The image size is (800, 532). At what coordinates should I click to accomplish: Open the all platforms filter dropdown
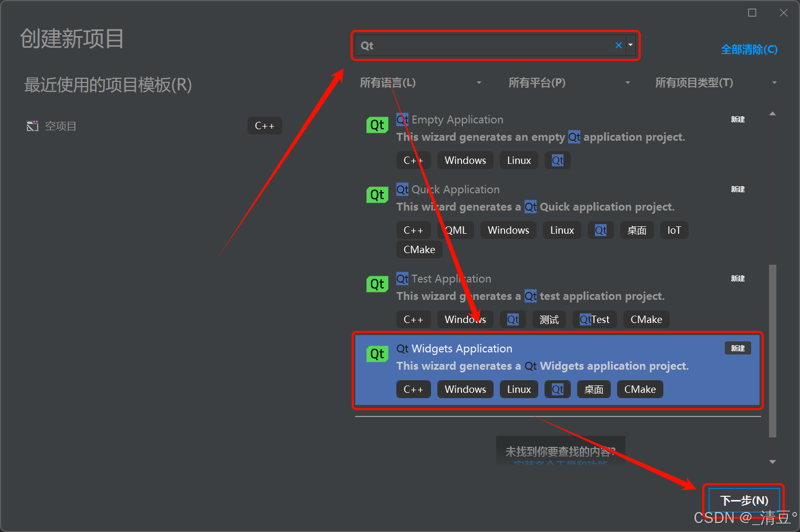click(569, 82)
